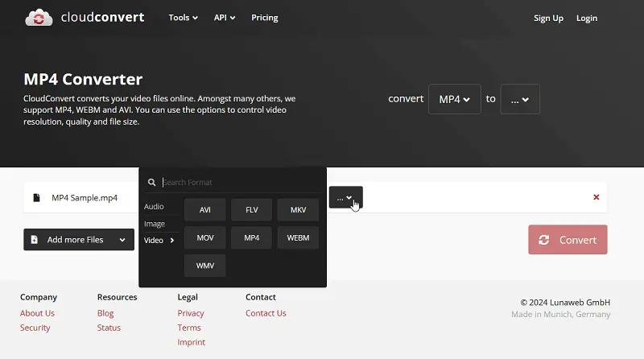Click the Company footer heading
This screenshot has height=359, width=644.
(x=39, y=297)
